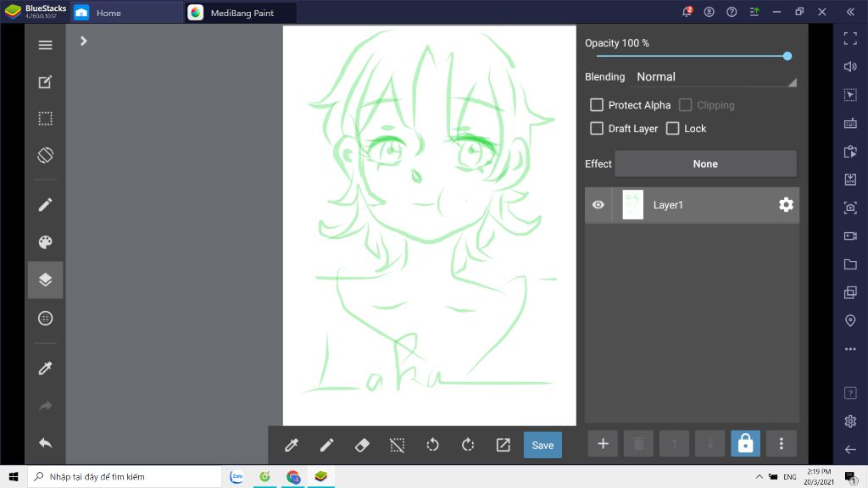The width and height of the screenshot is (868, 488).
Task: Open BlueStacks location pin icon
Action: [850, 320]
